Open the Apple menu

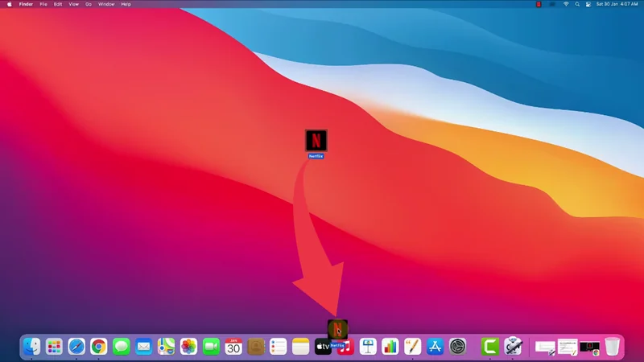point(10,4)
